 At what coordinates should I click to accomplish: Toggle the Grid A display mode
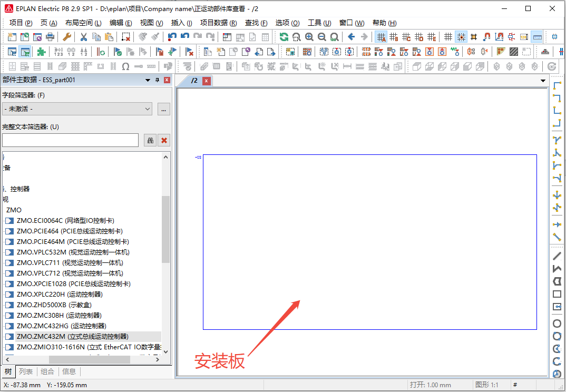(381, 37)
